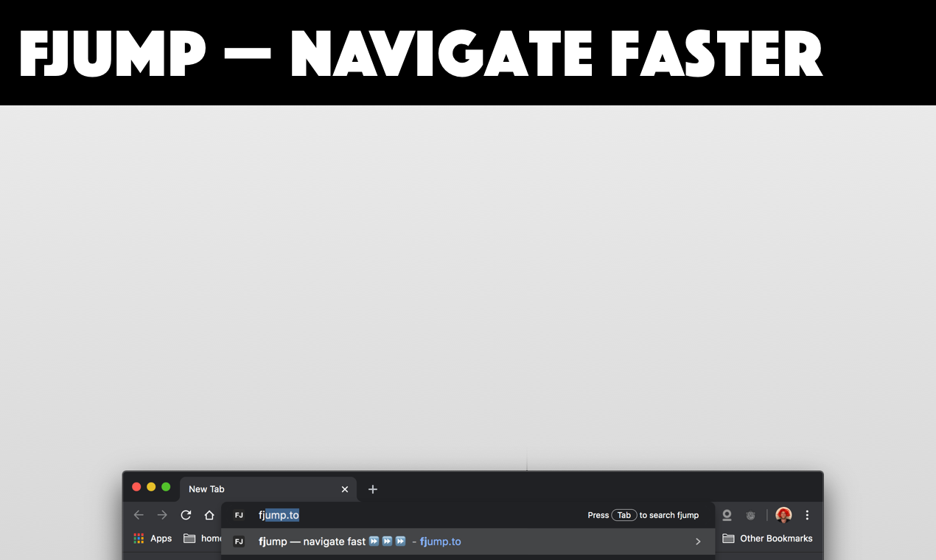Open the home bookmarks folder
Image resolution: width=936 pixels, height=560 pixels.
click(x=203, y=539)
